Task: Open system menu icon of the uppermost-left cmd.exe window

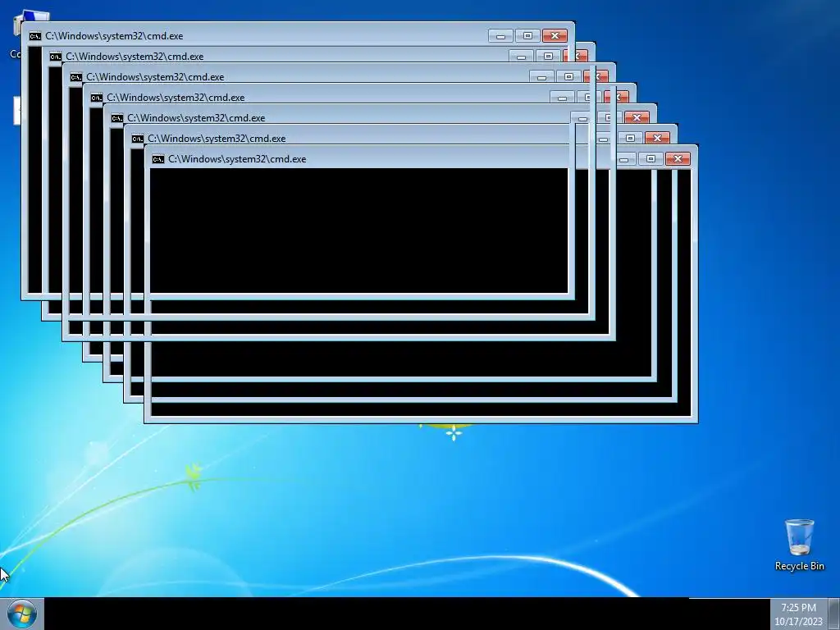Action: [35, 36]
